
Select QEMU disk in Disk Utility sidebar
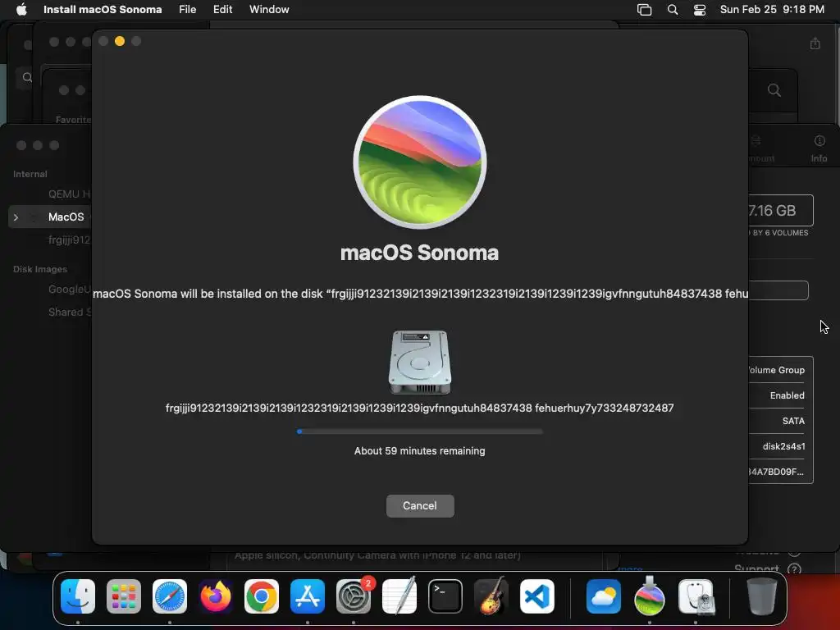pos(69,194)
